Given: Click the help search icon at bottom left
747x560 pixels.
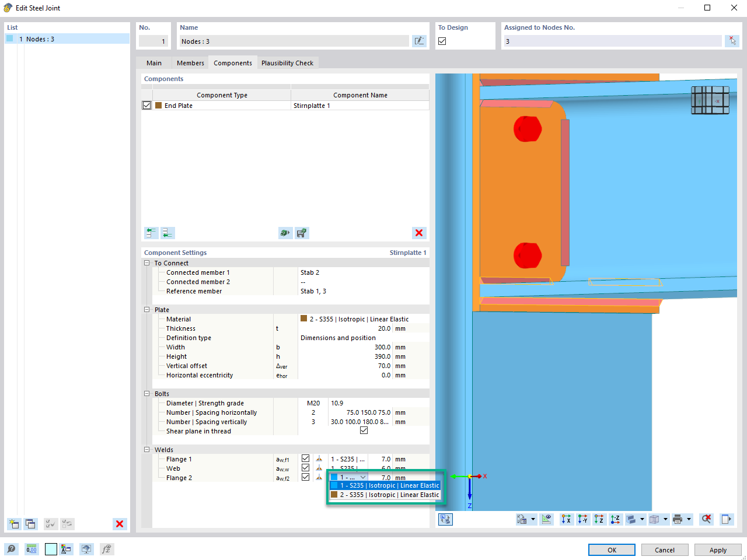Looking at the screenshot, I should (x=12, y=549).
